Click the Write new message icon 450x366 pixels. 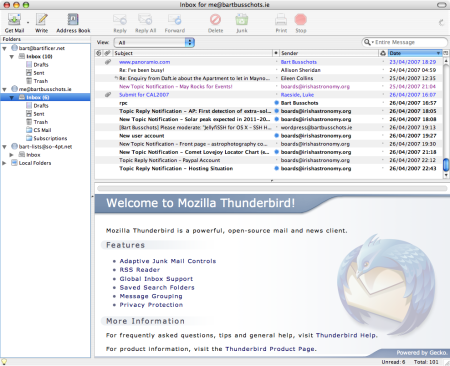[42, 20]
